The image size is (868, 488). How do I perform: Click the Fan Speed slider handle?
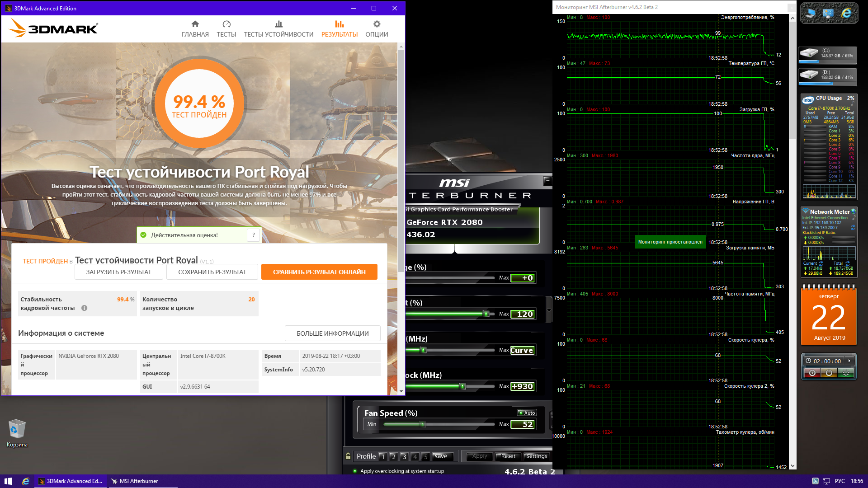(423, 424)
